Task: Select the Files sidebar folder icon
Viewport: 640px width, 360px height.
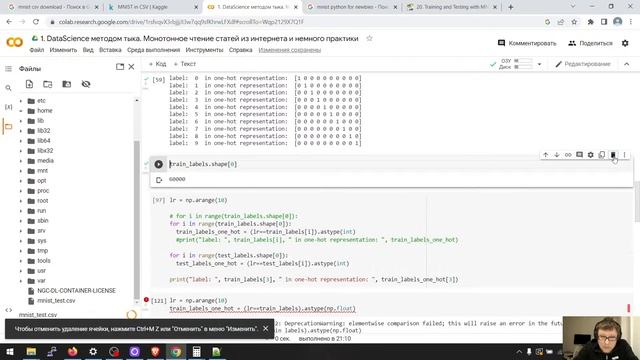Action: [8, 127]
